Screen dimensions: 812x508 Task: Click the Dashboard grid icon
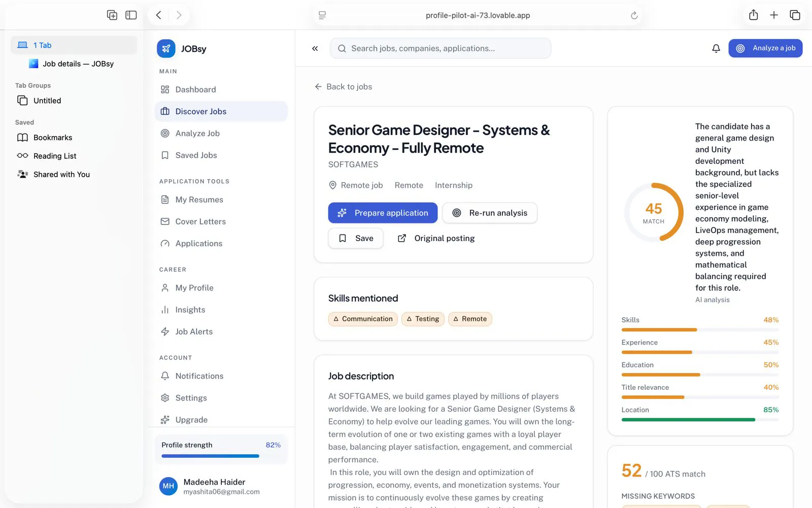tap(165, 90)
